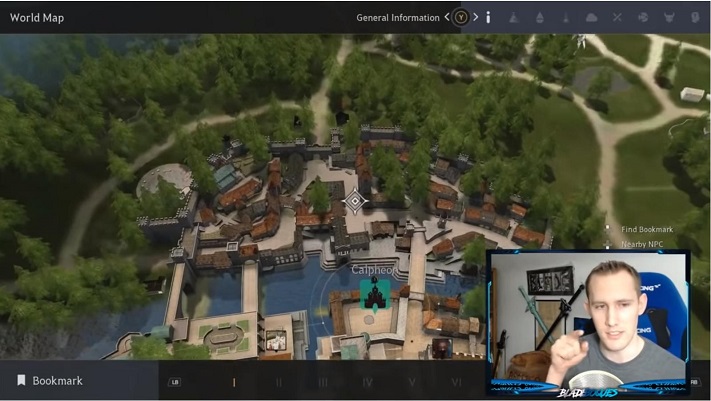
Task: Open the Bookmark panel label
Action: coord(58,381)
